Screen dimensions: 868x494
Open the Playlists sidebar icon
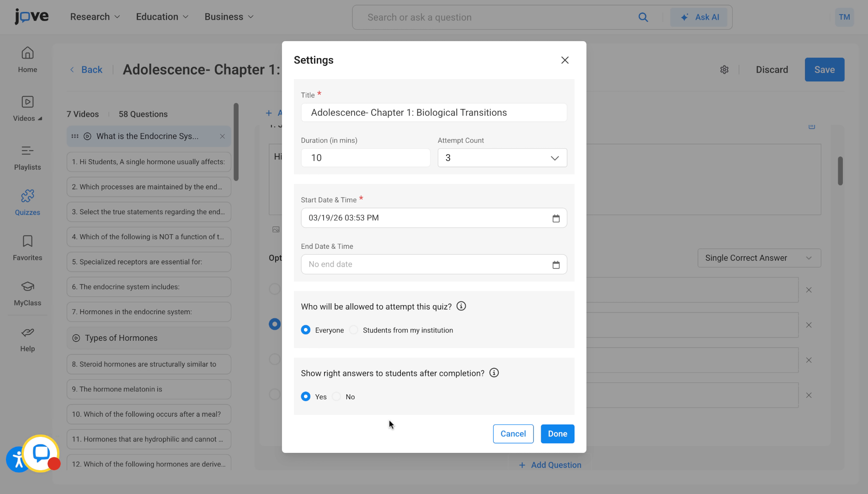27,157
